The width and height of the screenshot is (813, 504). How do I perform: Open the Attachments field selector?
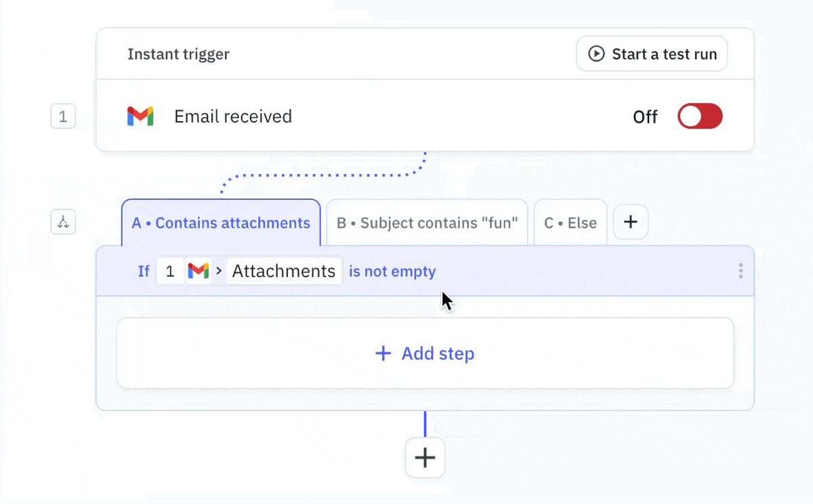pos(283,270)
